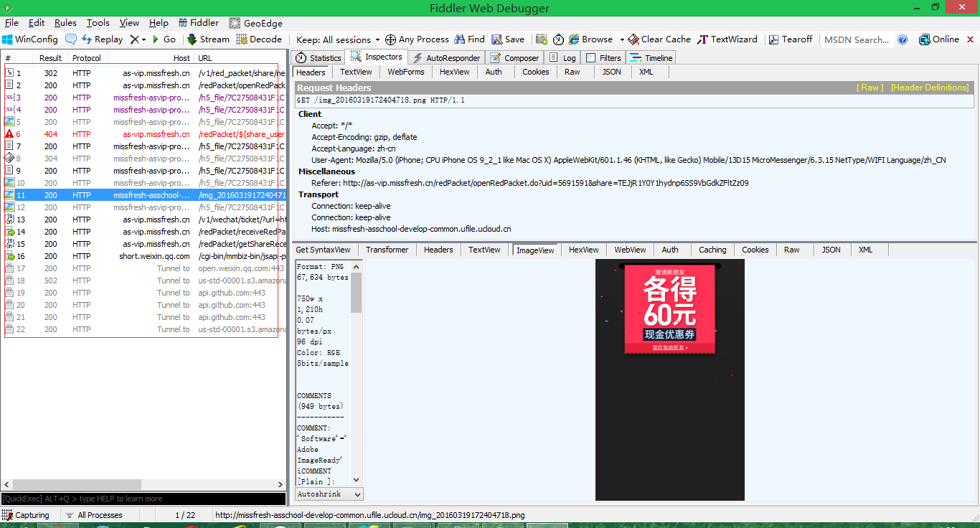Click the Header Definitions link
The height and width of the screenshot is (528, 980).
[x=929, y=88]
